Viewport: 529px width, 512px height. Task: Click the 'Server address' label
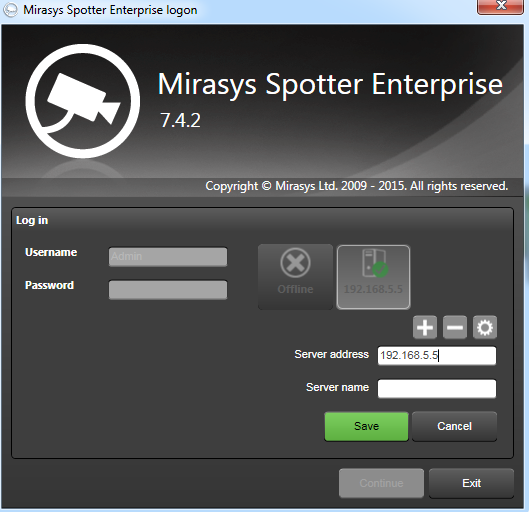click(331, 354)
